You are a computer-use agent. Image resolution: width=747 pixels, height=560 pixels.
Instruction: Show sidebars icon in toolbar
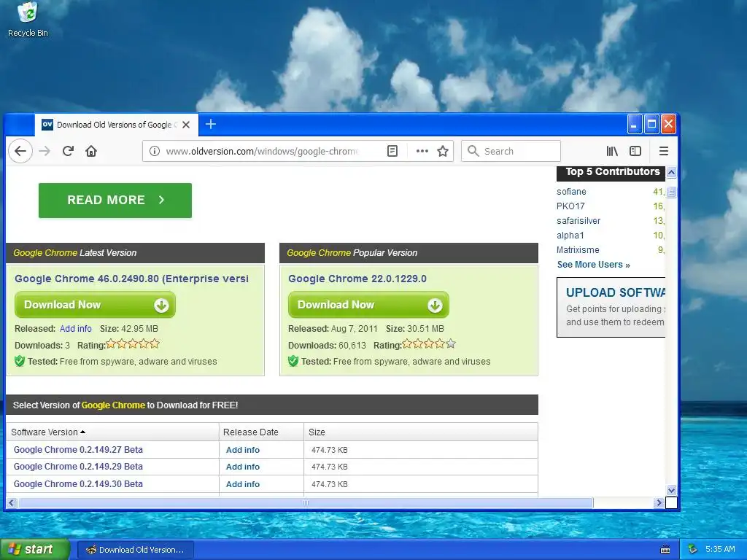[x=635, y=151]
